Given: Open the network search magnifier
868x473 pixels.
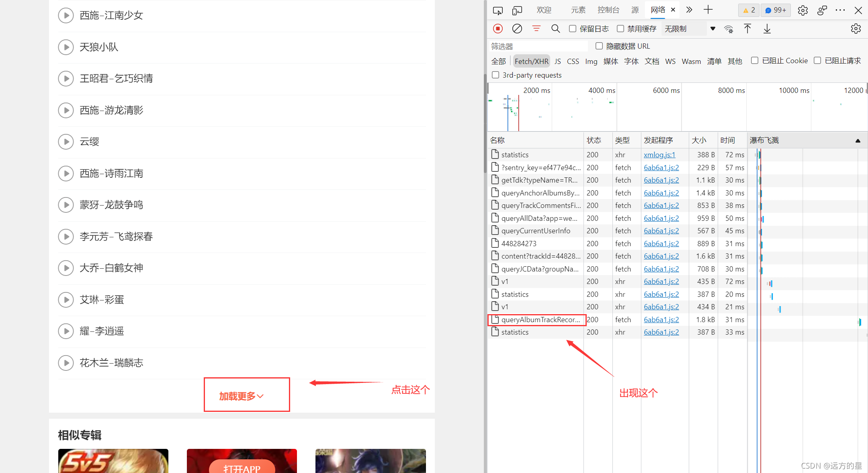Looking at the screenshot, I should point(556,29).
